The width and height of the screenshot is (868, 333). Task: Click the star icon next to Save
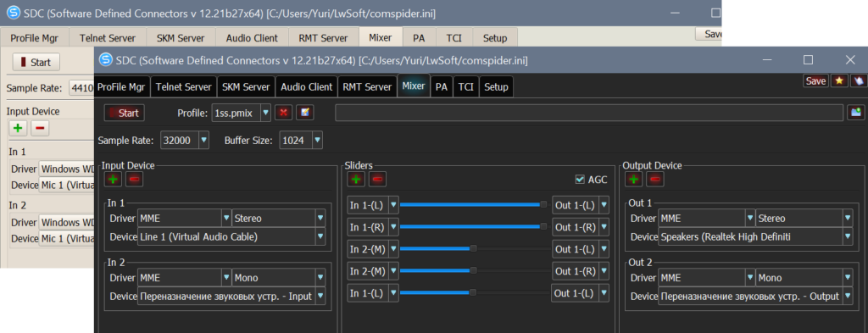[x=839, y=80]
